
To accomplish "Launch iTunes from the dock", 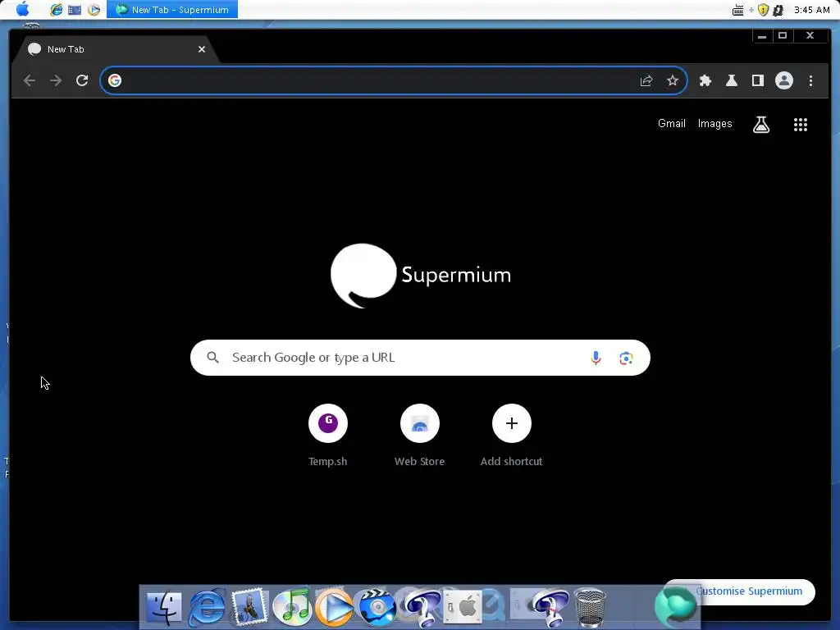I will coord(292,608).
